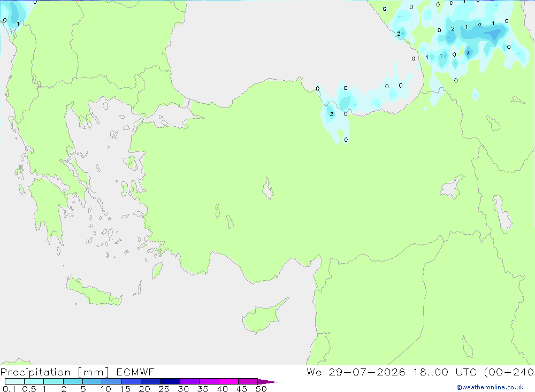Choose the 20–25 mm legend swatch
Screen dimensions: 535x392
151,381
